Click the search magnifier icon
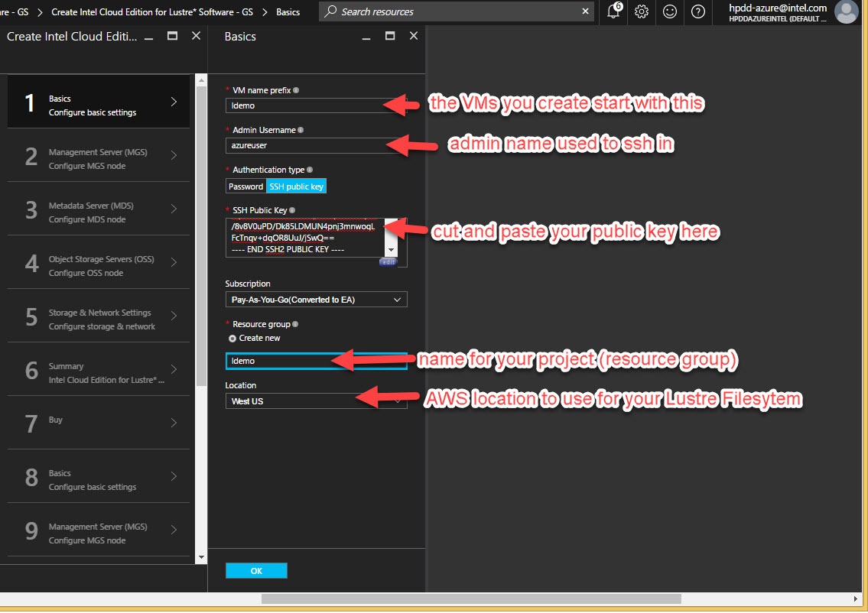Screen dimensions: 868x613 click(x=330, y=11)
